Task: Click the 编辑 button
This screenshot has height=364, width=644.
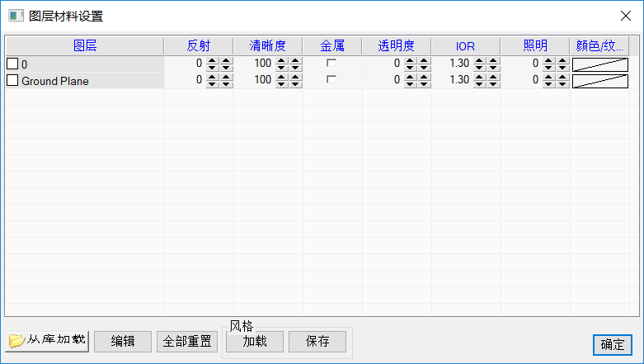Action: (x=123, y=342)
